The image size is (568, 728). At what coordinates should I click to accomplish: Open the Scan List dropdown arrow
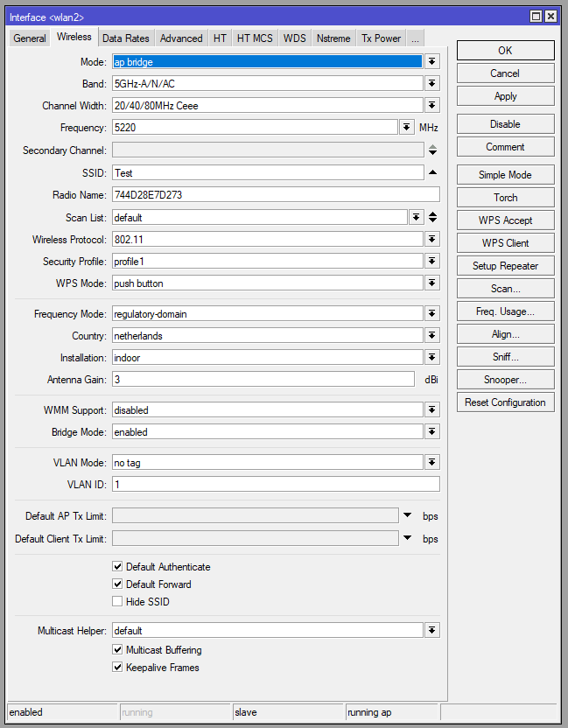[416, 217]
